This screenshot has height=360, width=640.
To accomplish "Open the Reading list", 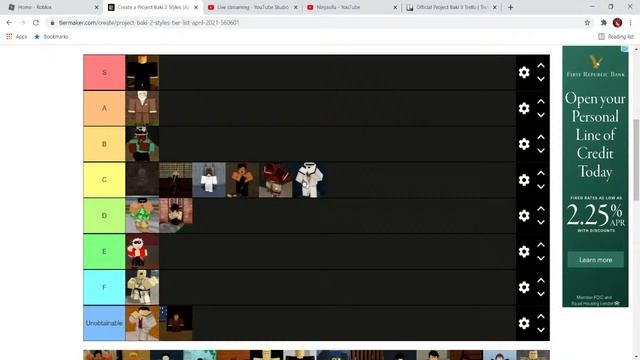I will point(616,37).
